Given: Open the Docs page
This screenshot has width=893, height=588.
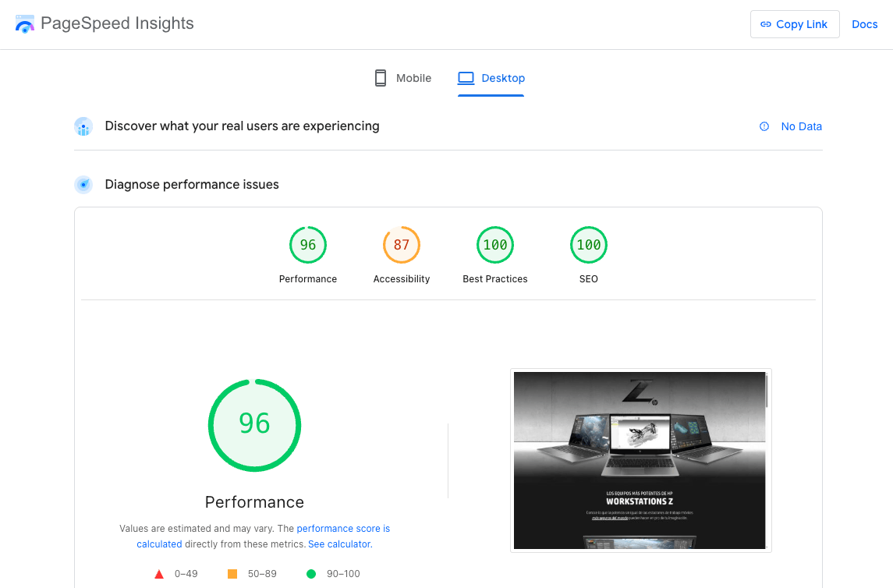Looking at the screenshot, I should [864, 24].
